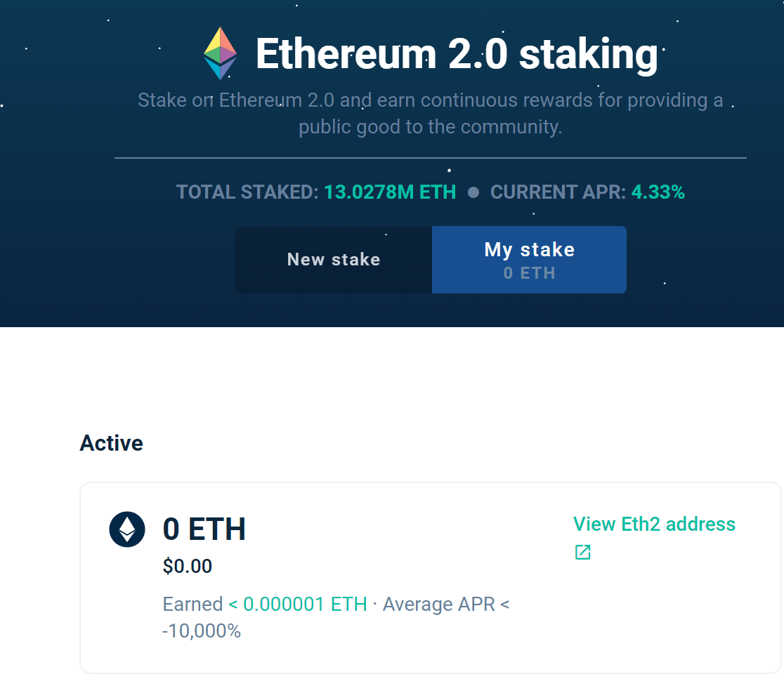Click the Active section heading
The image size is (784, 674).
coord(112,443)
